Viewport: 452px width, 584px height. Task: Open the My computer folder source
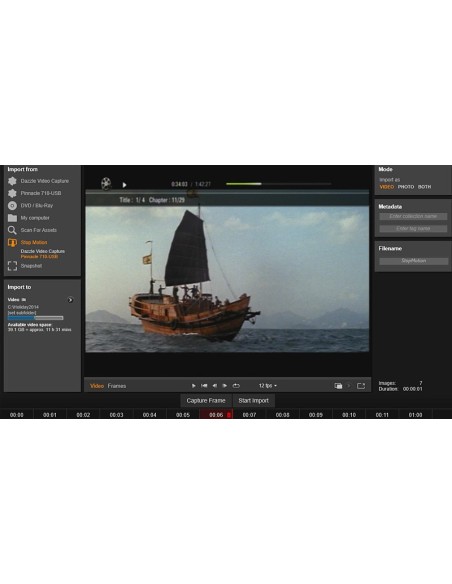tap(12, 218)
